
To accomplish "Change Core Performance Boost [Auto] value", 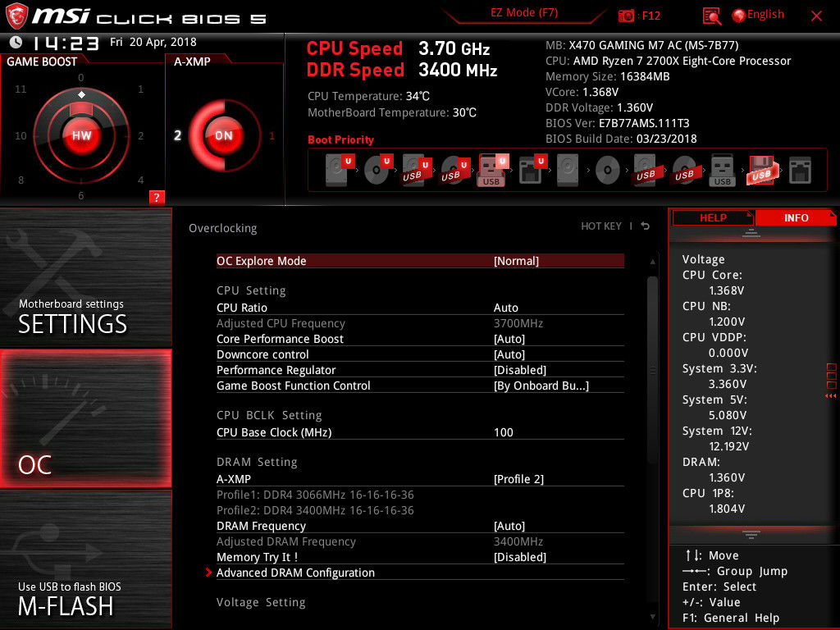I will coord(420,339).
